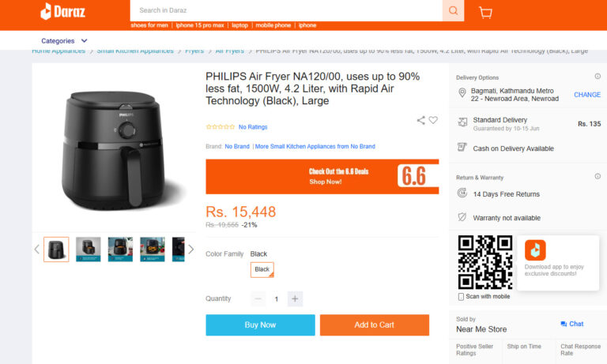This screenshot has height=364, width=607.
Task: Show previous product thumbnails
Action: point(36,250)
